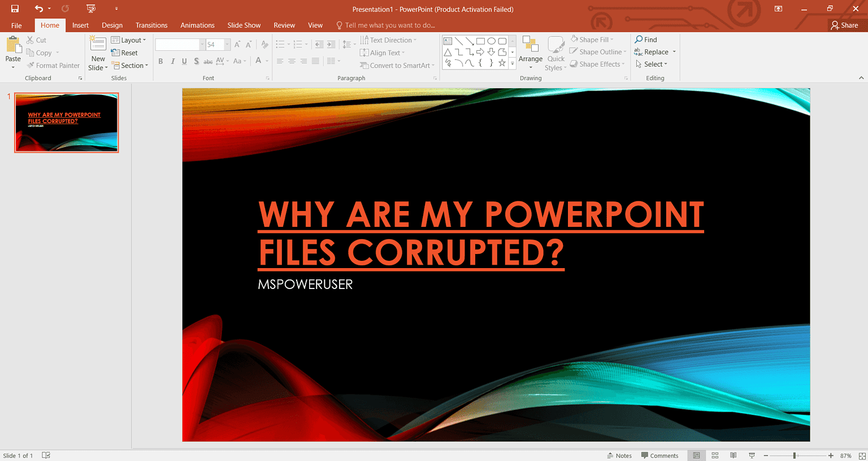Toggle underline formatting

click(184, 61)
